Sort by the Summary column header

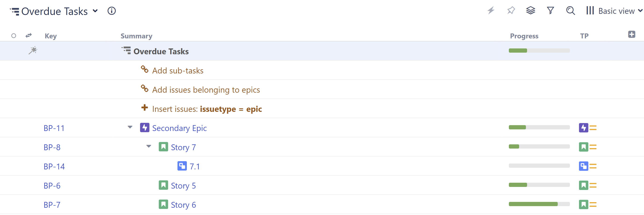click(x=136, y=36)
